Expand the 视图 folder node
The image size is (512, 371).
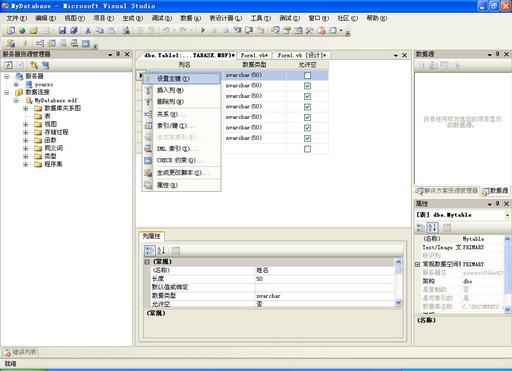(x=25, y=124)
